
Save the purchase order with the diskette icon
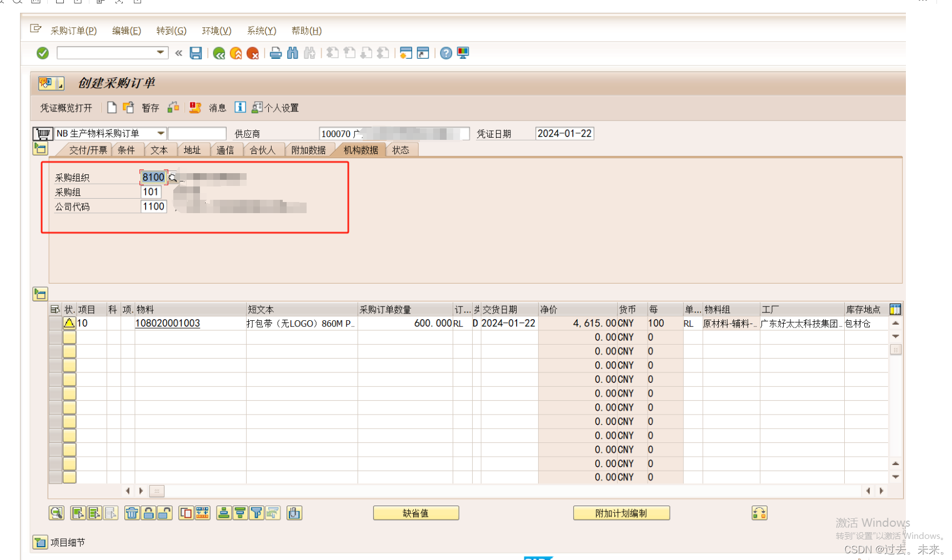(x=196, y=53)
